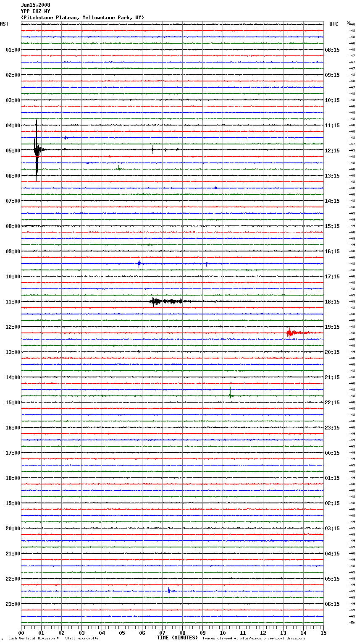This screenshot has width=357, height=644.
Task: Select the 07:00 MST time label
Action: pos(13,201)
